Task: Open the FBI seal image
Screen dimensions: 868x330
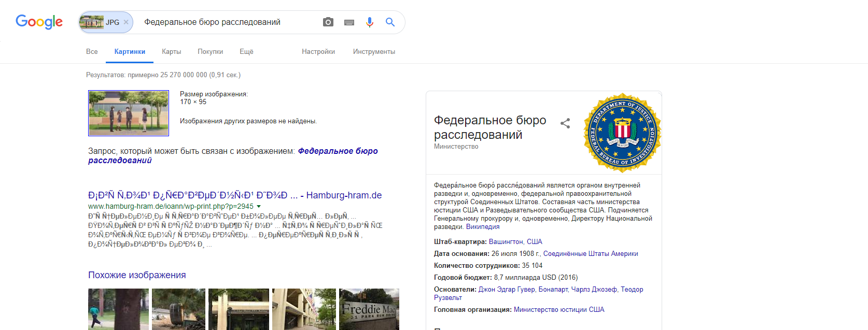Action: click(x=623, y=133)
